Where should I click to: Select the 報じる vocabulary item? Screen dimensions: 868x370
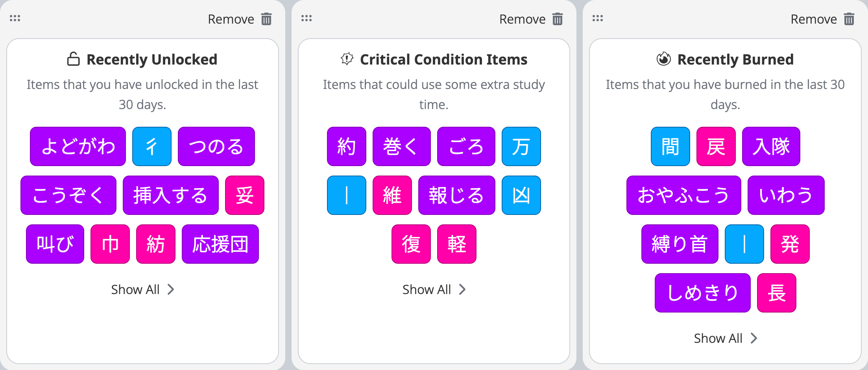[x=457, y=195]
